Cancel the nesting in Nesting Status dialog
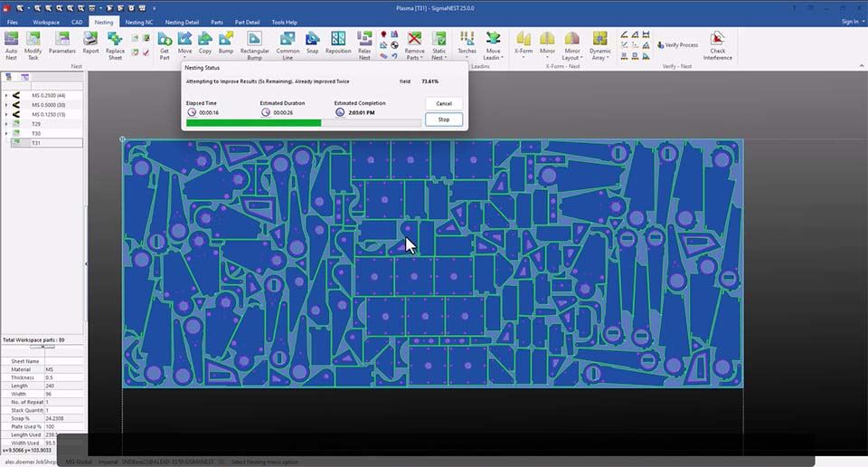The image size is (868, 467). pyautogui.click(x=444, y=103)
